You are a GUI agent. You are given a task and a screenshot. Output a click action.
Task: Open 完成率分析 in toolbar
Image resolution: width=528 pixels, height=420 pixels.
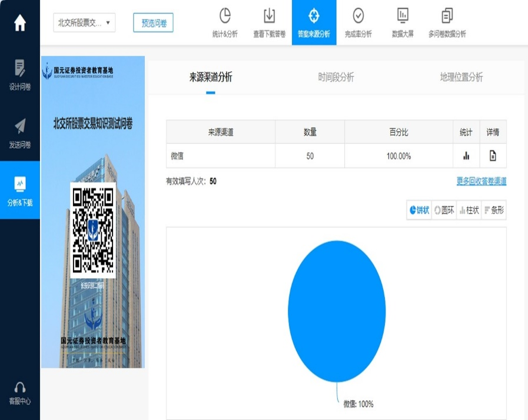click(358, 23)
